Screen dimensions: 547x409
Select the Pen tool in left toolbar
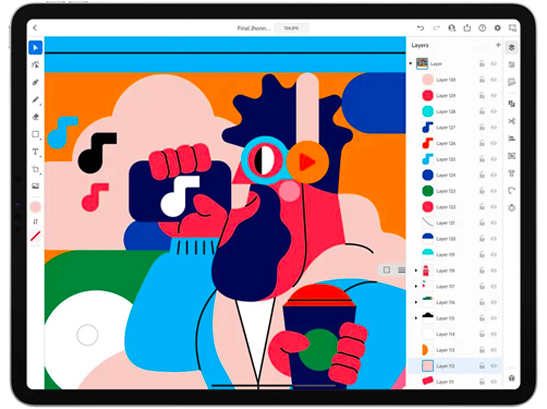(35, 82)
